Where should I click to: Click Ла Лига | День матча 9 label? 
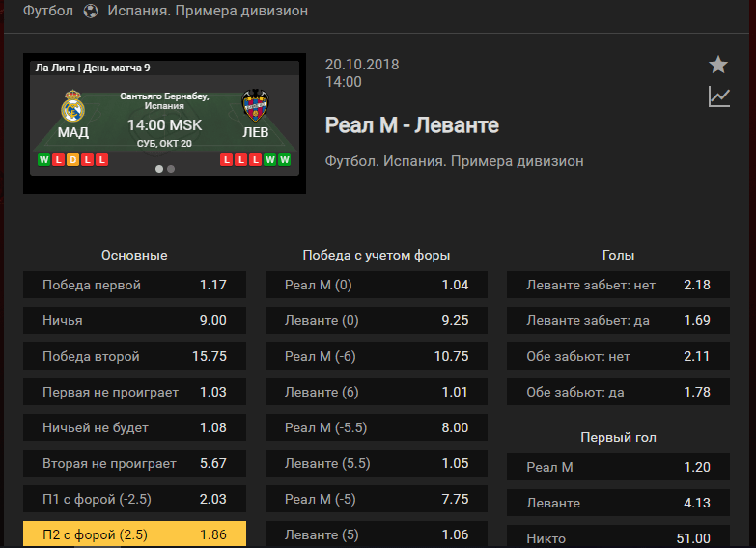(x=93, y=68)
